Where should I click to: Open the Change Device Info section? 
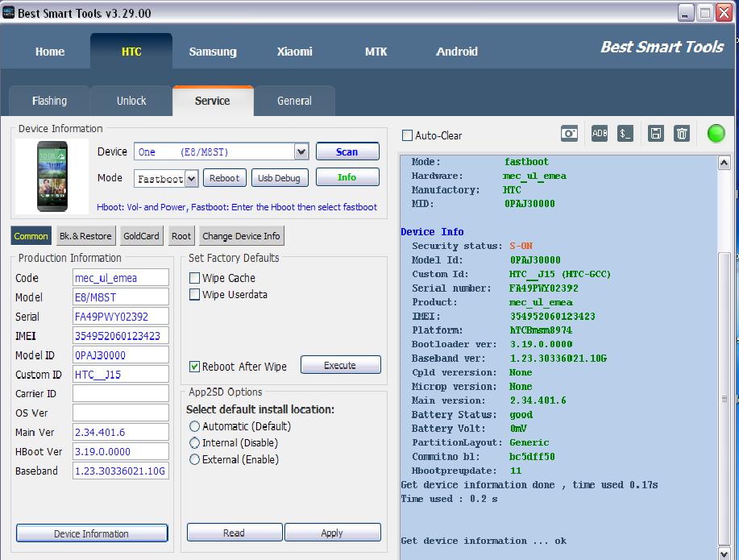tap(241, 236)
